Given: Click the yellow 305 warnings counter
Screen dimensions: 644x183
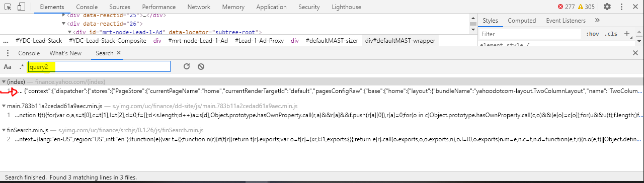Looking at the screenshot, I should [586, 7].
